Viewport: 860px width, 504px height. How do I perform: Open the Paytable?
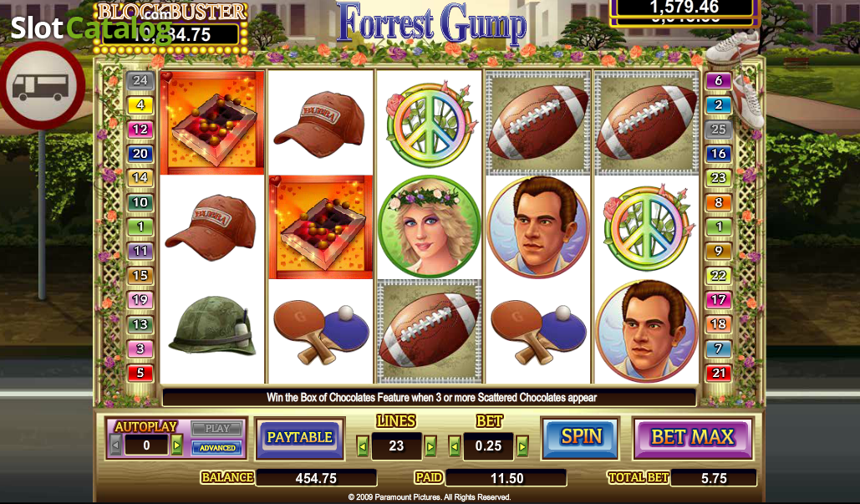point(299,438)
